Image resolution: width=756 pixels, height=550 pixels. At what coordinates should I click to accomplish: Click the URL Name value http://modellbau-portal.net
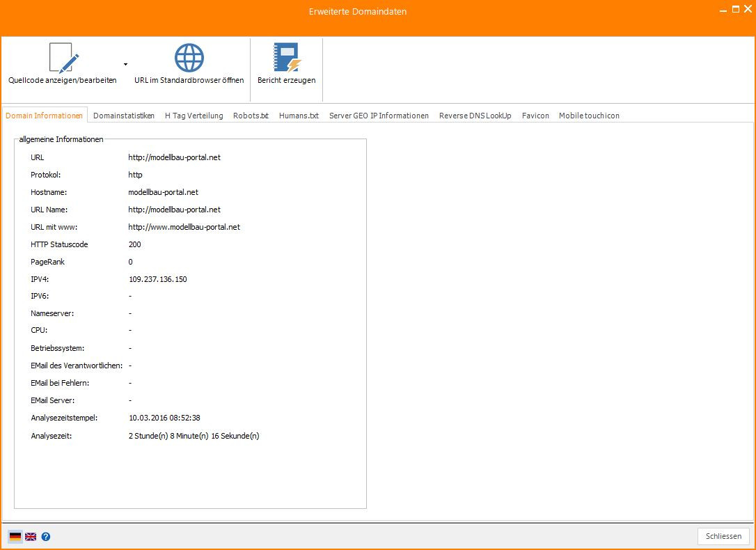click(175, 210)
